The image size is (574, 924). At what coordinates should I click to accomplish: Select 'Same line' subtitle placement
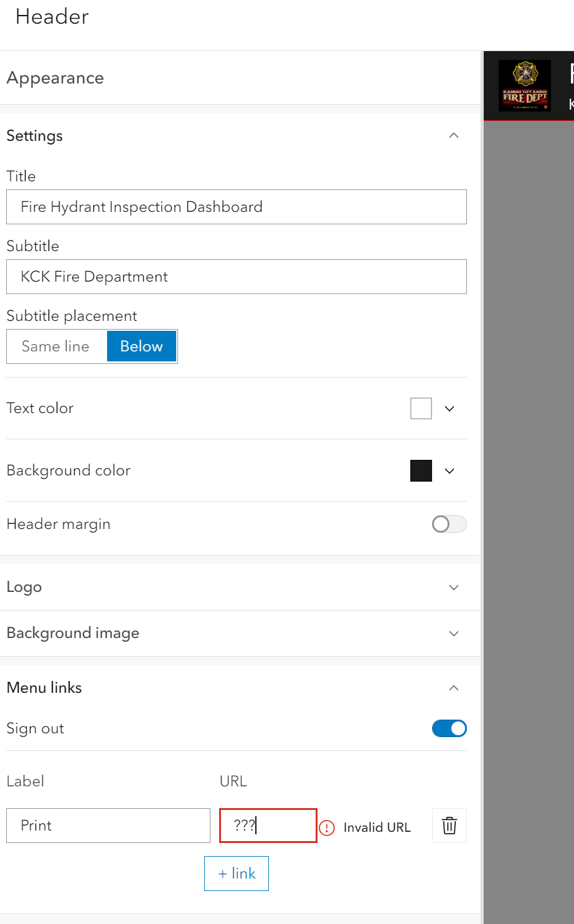click(x=55, y=346)
